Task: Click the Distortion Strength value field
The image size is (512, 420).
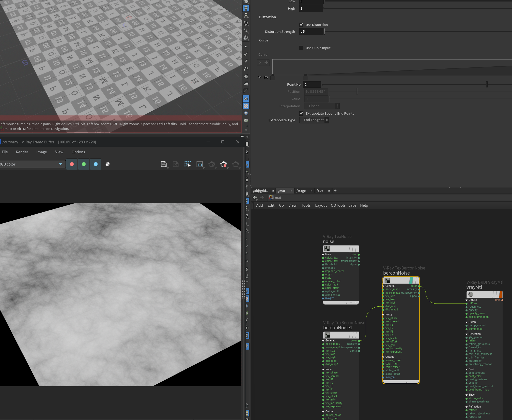Action: click(311, 32)
